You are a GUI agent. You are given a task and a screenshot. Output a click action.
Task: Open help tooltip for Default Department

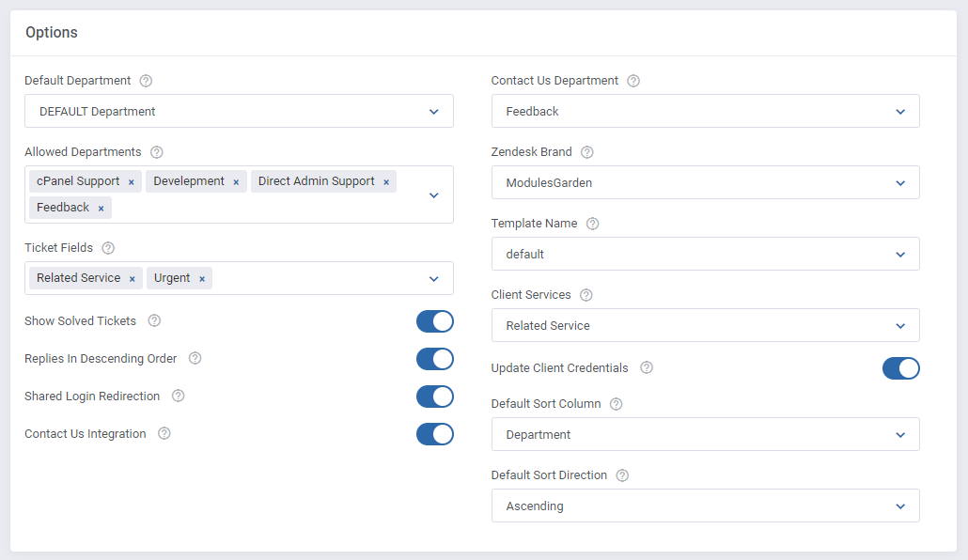[x=146, y=81]
